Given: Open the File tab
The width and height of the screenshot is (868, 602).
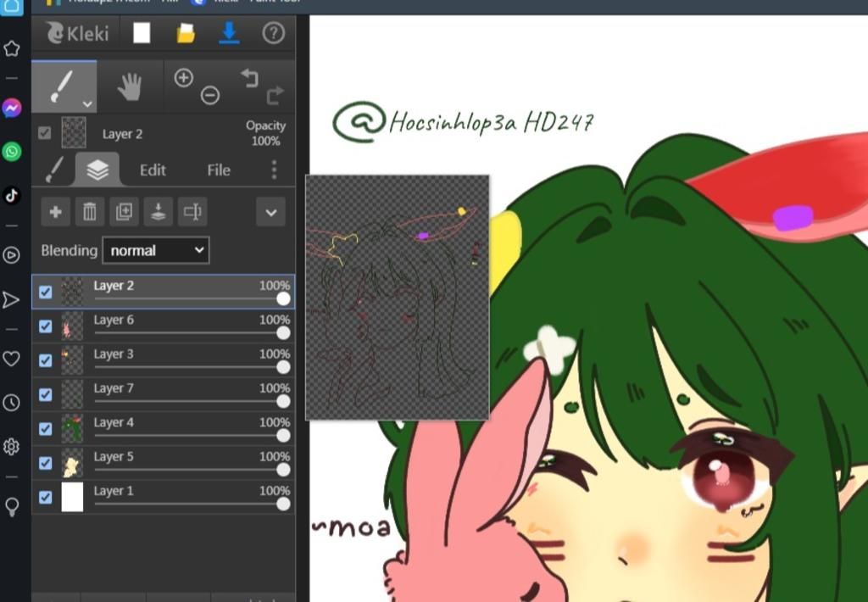Looking at the screenshot, I should 219,170.
